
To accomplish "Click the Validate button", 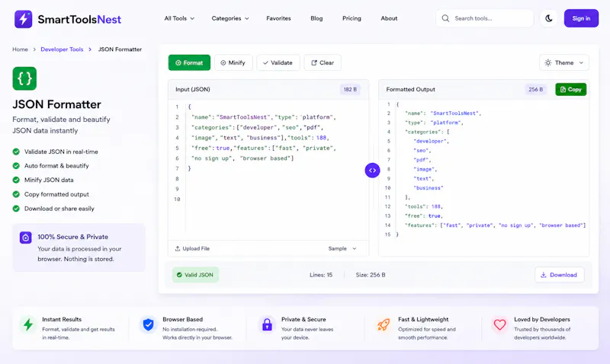I will tap(278, 62).
